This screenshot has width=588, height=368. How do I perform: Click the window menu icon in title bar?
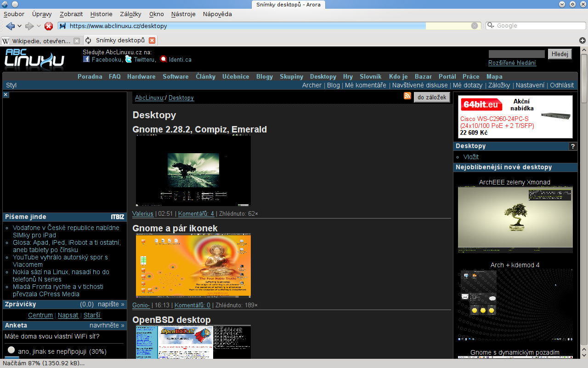[x=5, y=4]
